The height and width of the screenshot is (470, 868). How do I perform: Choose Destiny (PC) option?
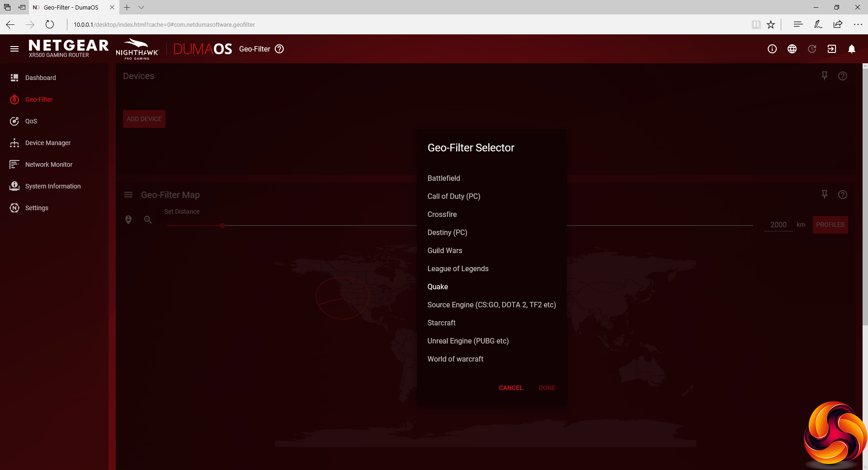[492, 232]
